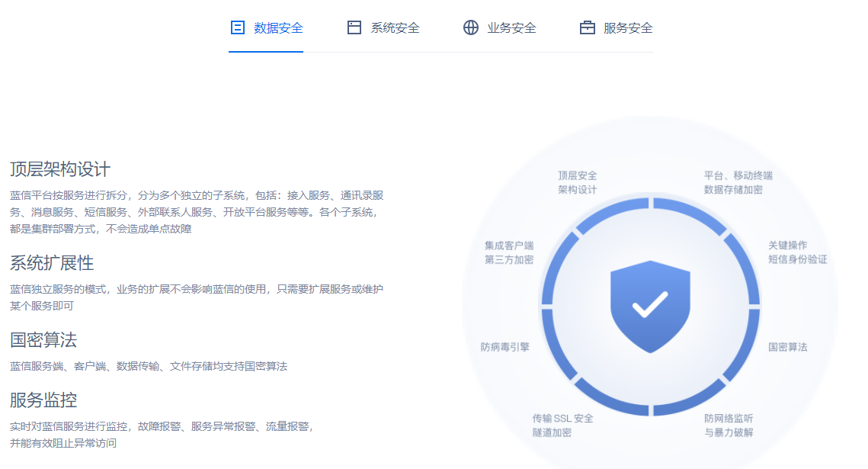The width and height of the screenshot is (868, 469).
Task: Click the 数据安全 tab icon
Action: (x=238, y=27)
